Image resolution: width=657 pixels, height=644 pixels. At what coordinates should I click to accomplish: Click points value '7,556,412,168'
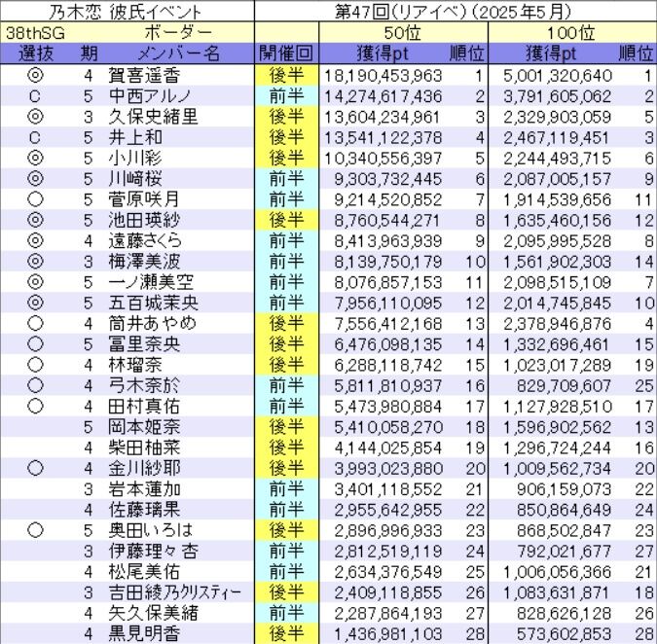[388, 324]
